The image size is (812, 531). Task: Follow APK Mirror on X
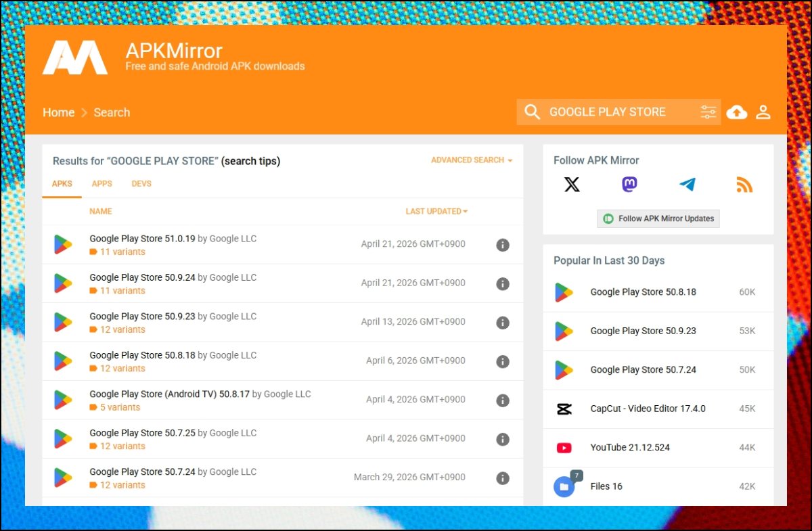pos(572,184)
